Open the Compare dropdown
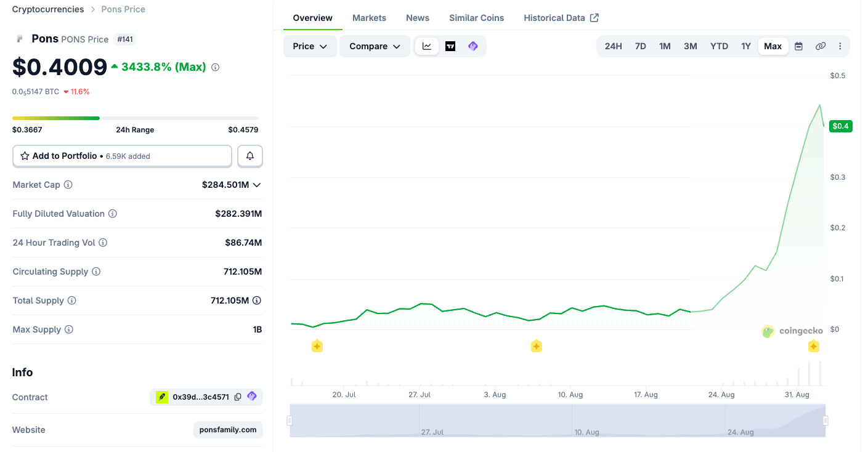The height and width of the screenshot is (452, 868). (x=375, y=46)
